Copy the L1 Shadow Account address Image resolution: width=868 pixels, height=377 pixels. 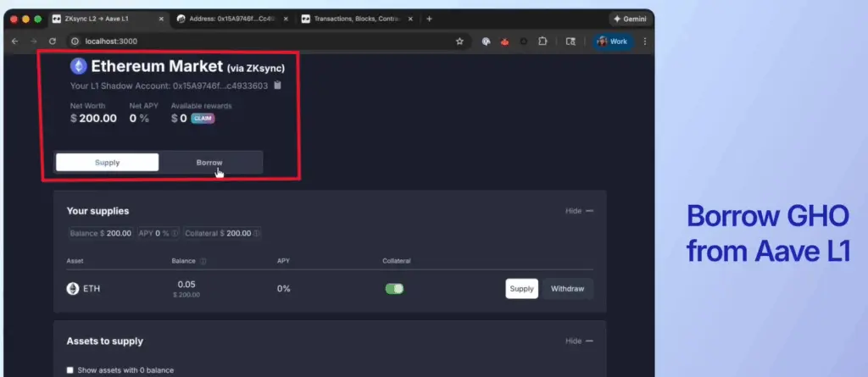[x=278, y=86]
